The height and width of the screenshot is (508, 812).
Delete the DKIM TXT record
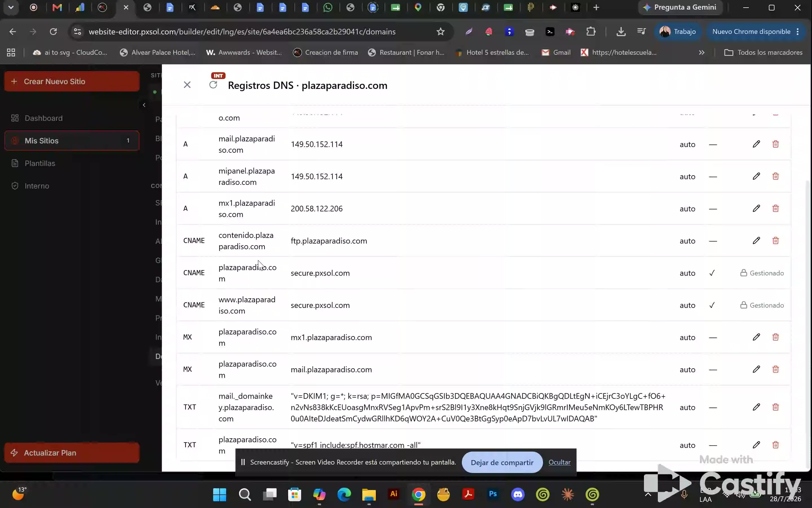click(x=775, y=407)
